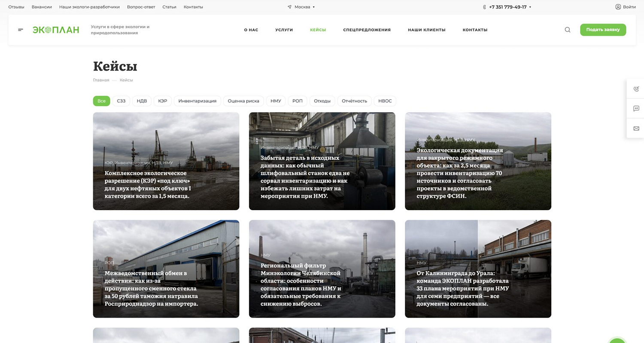Open the hamburger menu icon
This screenshot has height=343, width=644.
[x=21, y=30]
